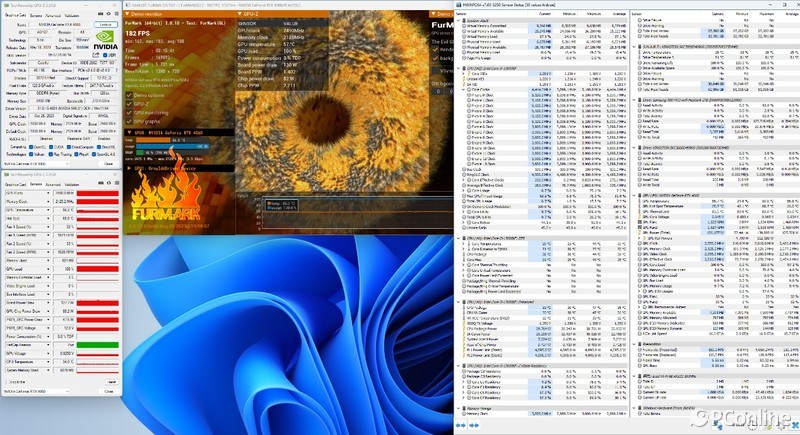Viewport: 800px width, 435px height.
Task: Click the FurMark GPU usage bar
Action: point(172,146)
